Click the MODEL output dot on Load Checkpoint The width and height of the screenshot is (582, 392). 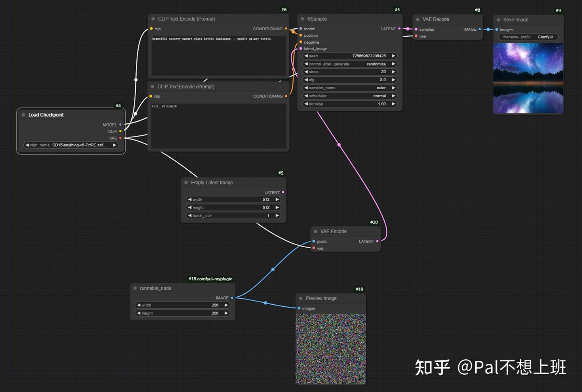[120, 124]
